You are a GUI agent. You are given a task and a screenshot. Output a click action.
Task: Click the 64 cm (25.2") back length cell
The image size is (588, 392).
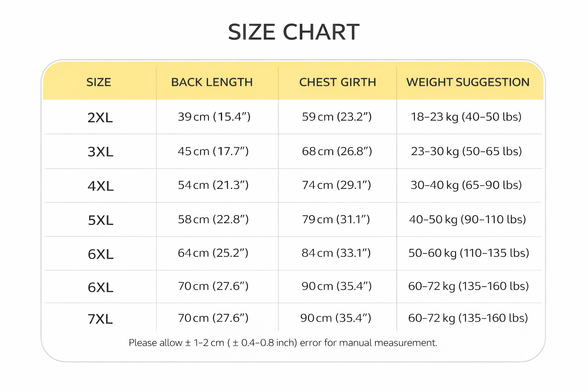(x=213, y=253)
